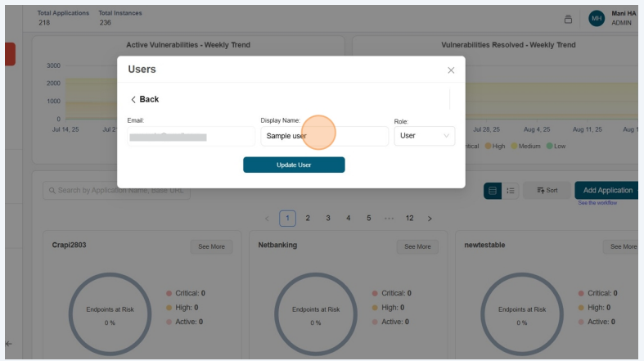
Task: Toggle High legend in resolved chart
Action: click(495, 147)
